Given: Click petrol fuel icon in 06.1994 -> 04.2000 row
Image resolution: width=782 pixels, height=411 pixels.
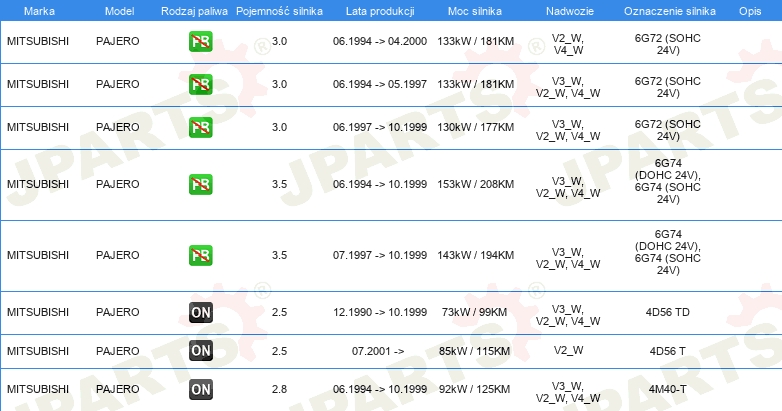Looking at the screenshot, I should click(200, 41).
